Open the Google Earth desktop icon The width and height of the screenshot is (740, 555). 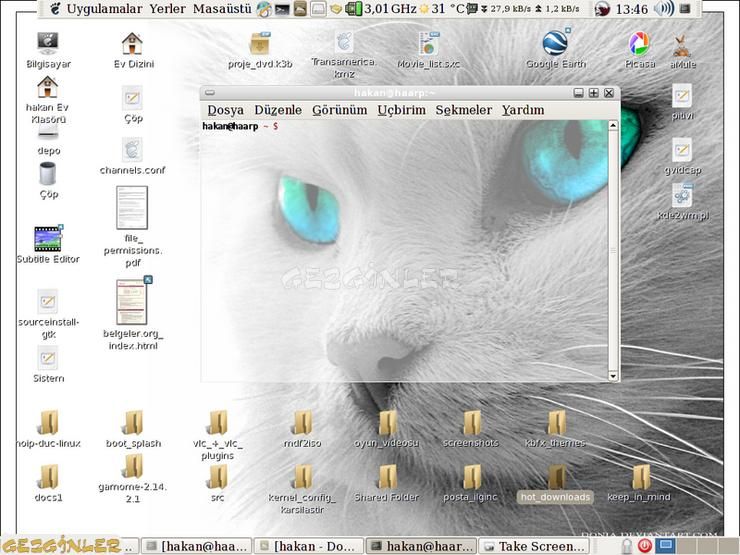(x=555, y=45)
